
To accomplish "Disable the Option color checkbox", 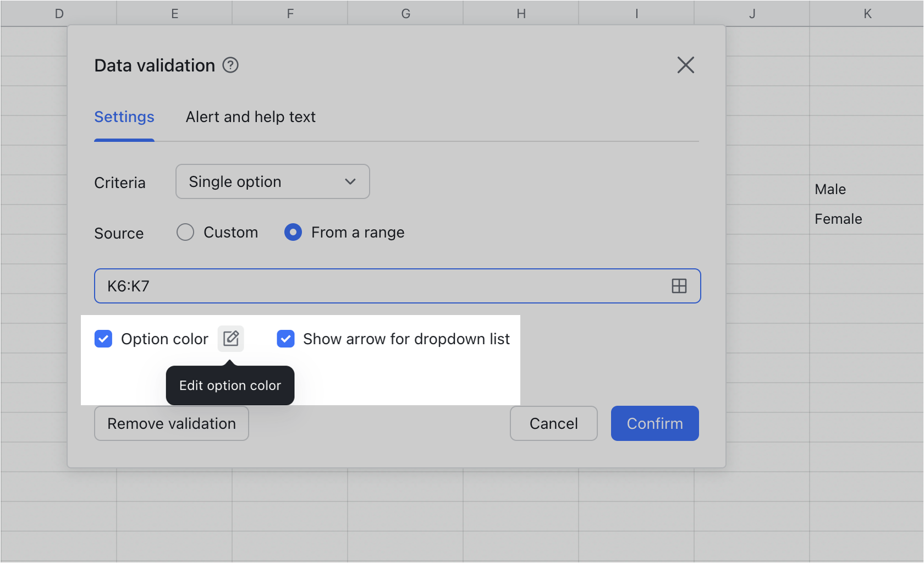I will (103, 339).
